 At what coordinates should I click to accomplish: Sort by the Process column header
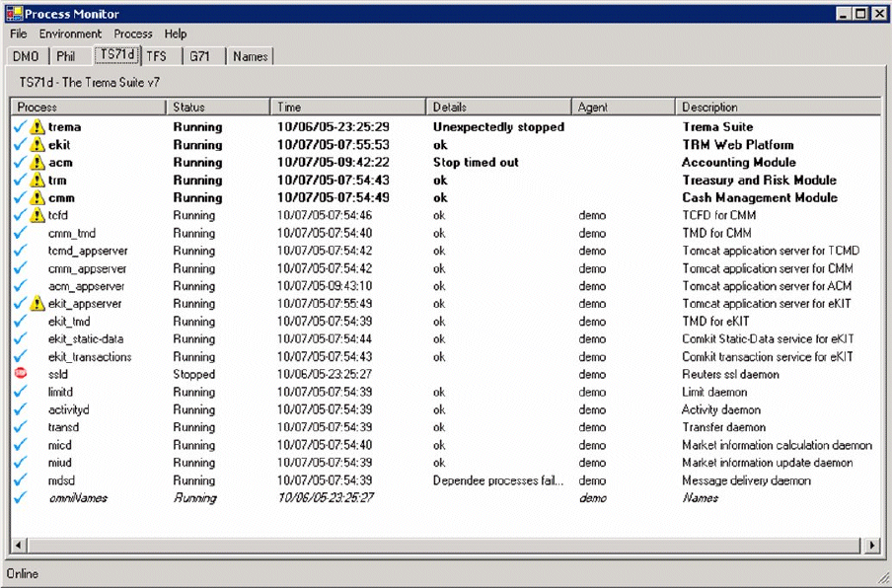pos(88,107)
